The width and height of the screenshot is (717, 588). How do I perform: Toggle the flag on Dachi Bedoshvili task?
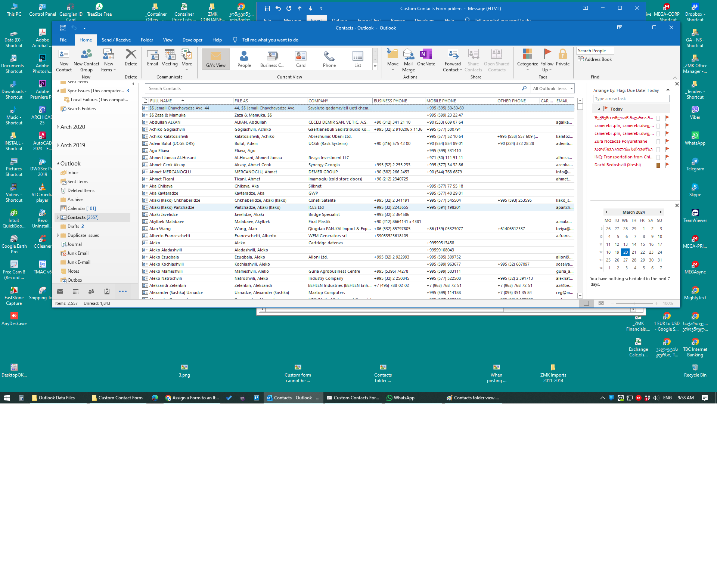coord(667,165)
